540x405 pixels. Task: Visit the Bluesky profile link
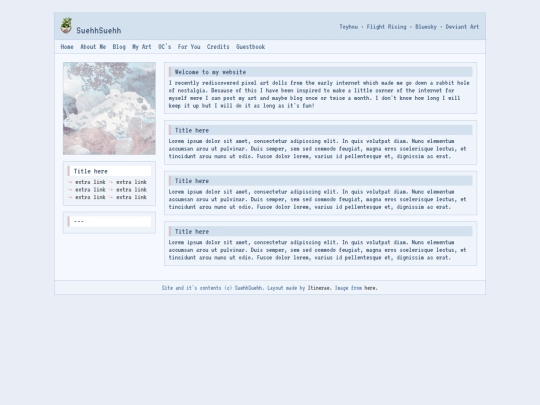426,27
